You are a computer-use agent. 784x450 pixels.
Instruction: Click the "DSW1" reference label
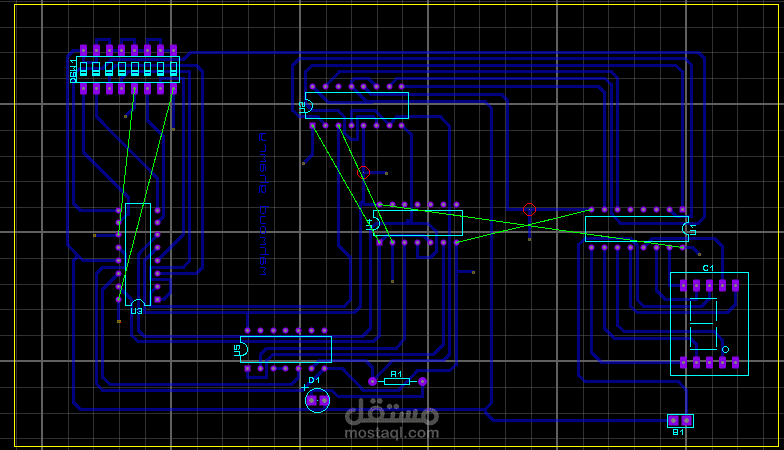[74, 70]
